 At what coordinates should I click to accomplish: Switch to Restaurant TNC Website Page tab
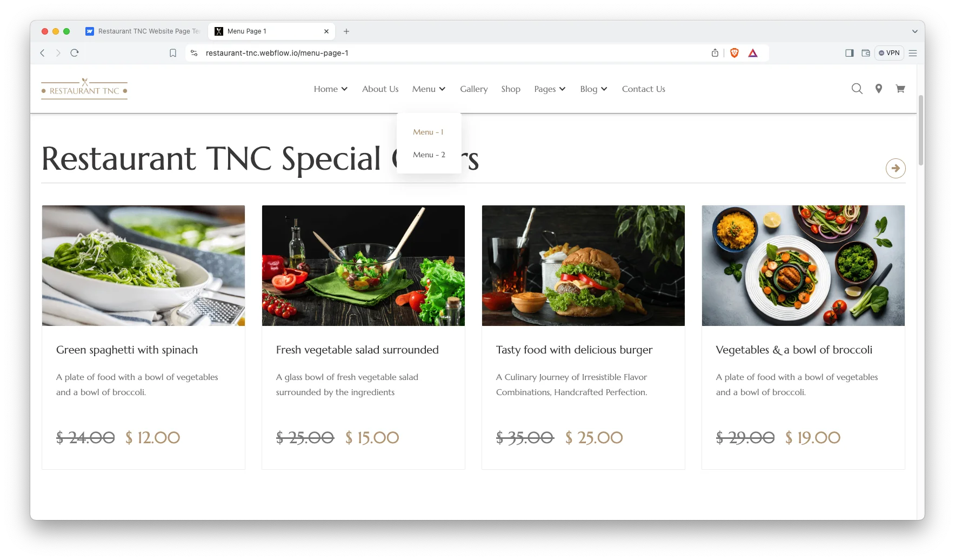pyautogui.click(x=143, y=31)
